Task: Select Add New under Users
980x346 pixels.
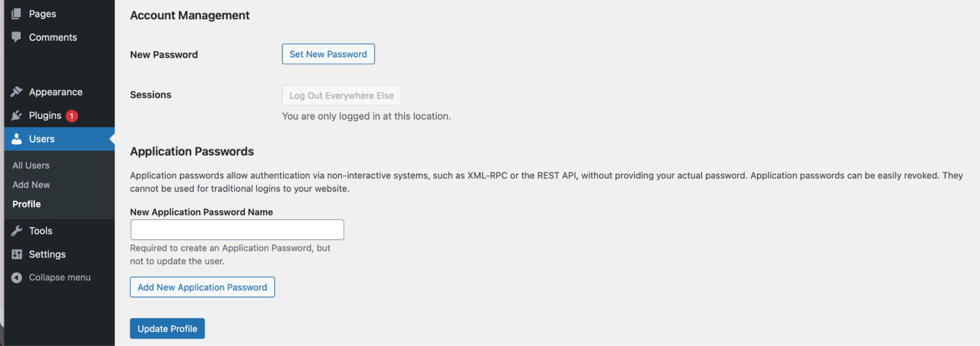Action: 31,185
